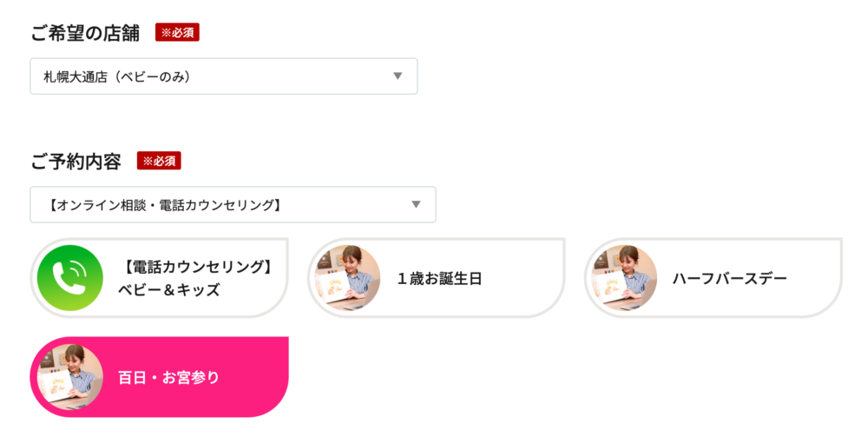Click the arrow on the store dropdown
Screen dimensions: 868x444
click(x=398, y=76)
